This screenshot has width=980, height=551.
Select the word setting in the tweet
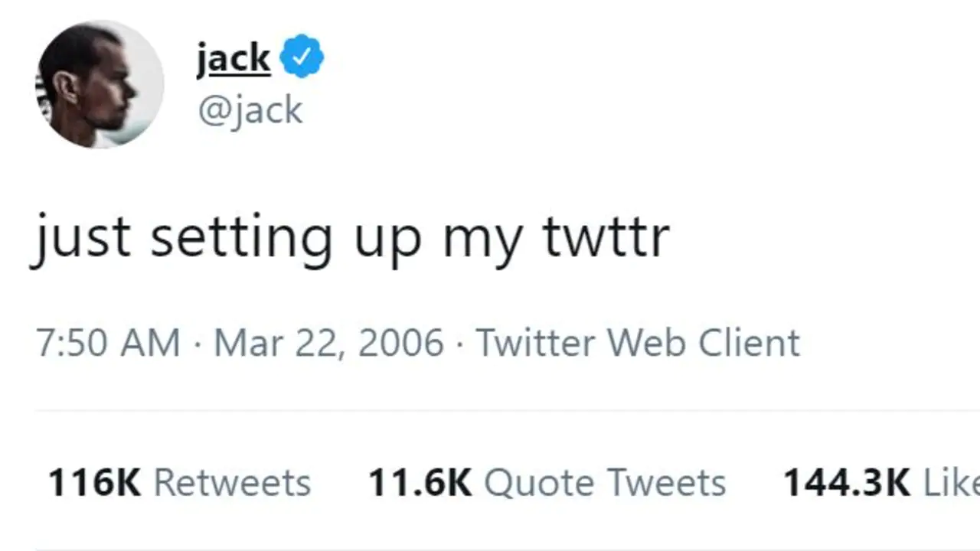click(242, 238)
